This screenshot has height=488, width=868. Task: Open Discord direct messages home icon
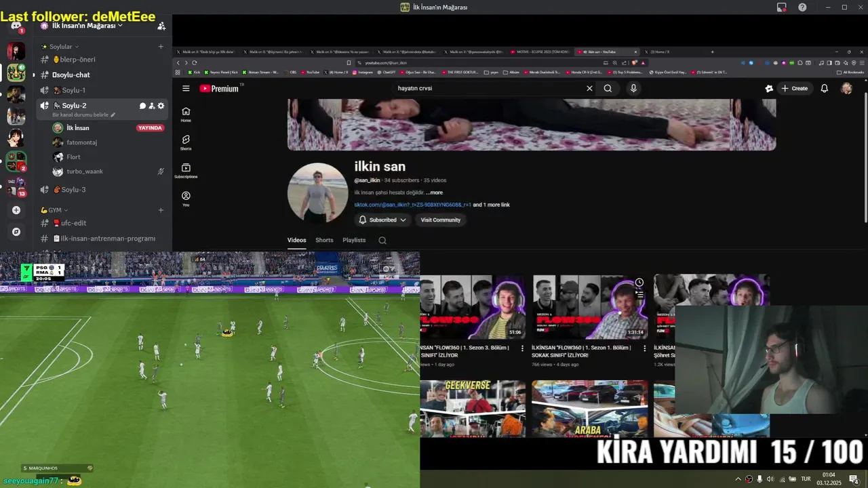pos(16,26)
